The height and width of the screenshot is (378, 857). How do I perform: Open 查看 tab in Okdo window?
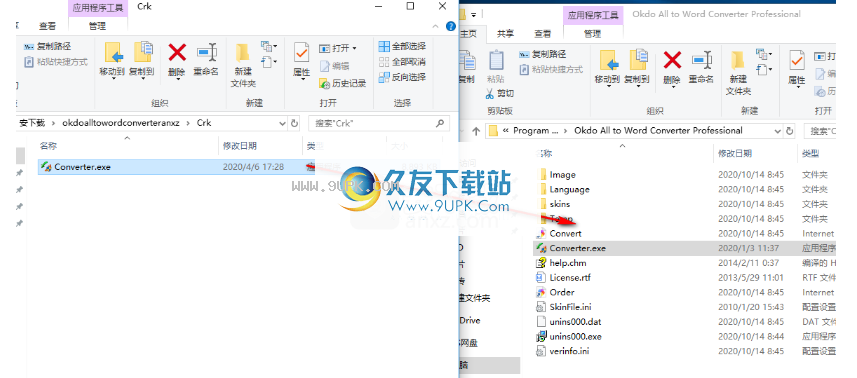[542, 34]
